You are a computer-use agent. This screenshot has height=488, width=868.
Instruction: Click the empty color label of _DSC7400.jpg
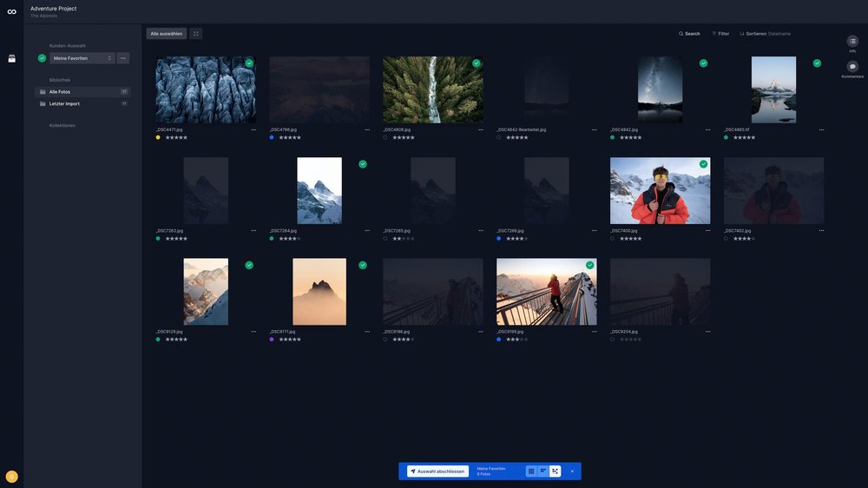pyautogui.click(x=612, y=239)
